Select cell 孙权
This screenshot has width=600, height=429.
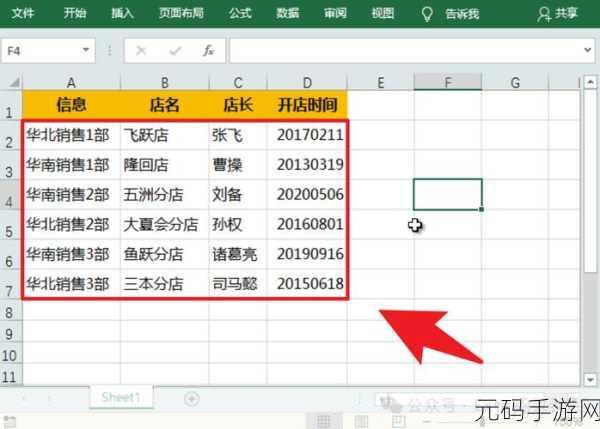[238, 224]
